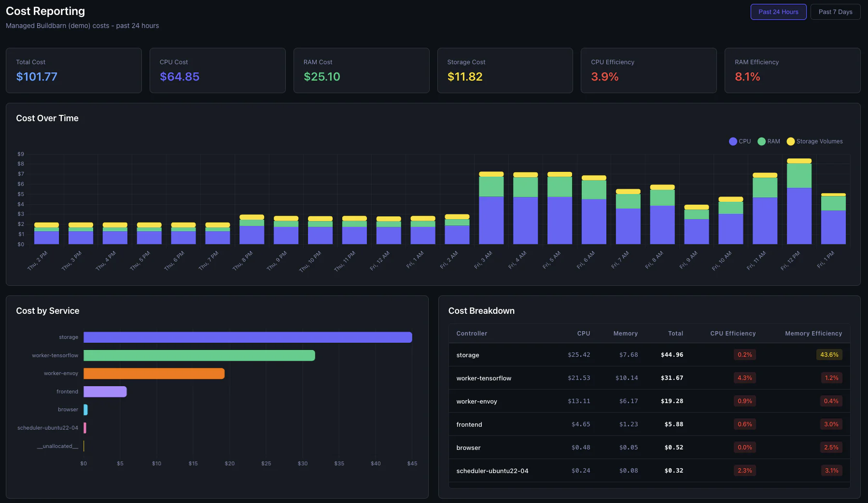
Task: Click the worker-tensorflow total $31.67
Action: click(x=672, y=378)
